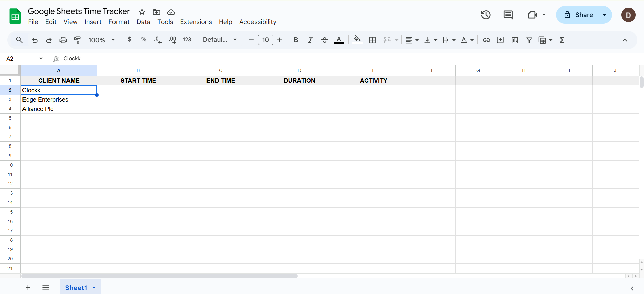Open text rotation dropdown
This screenshot has height=294, width=644.
467,40
